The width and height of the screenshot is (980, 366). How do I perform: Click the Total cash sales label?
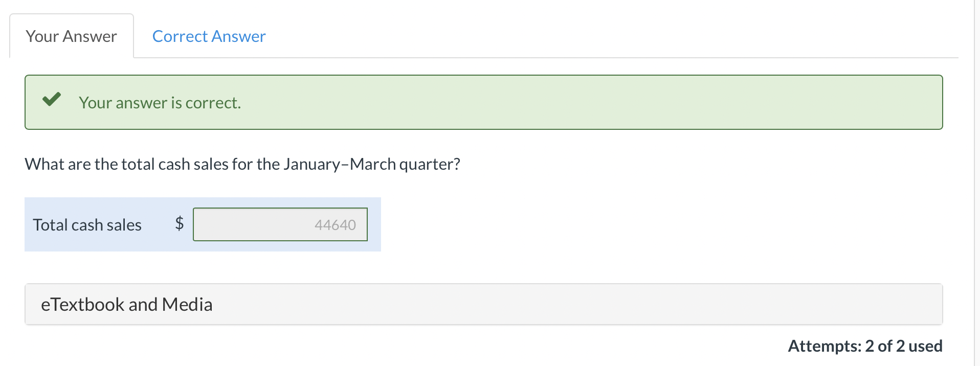[x=87, y=224]
